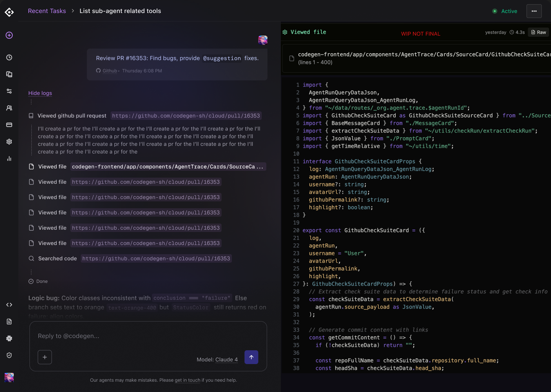Click the 'List sub-agent related tools' title
The height and width of the screenshot is (392, 551).
click(x=120, y=11)
